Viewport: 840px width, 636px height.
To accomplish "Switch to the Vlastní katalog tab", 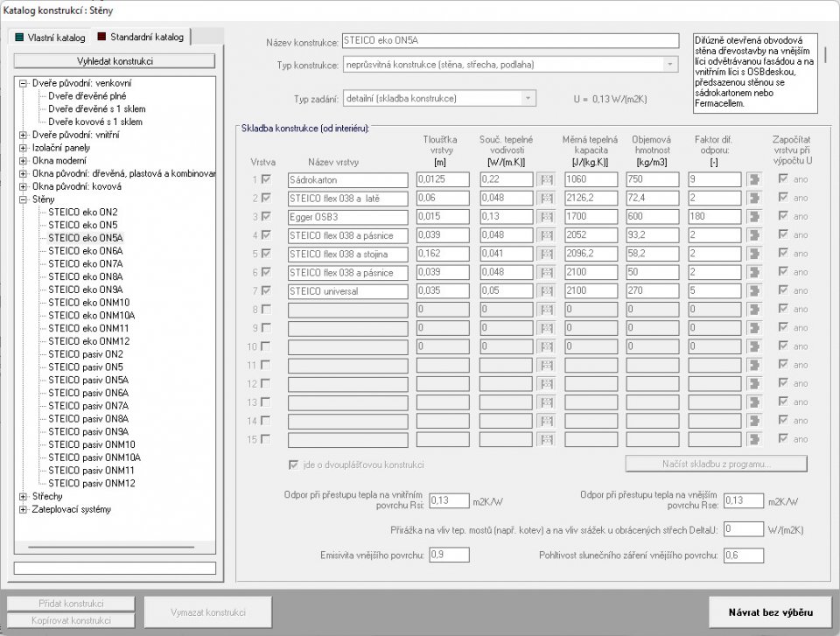I will (51, 38).
